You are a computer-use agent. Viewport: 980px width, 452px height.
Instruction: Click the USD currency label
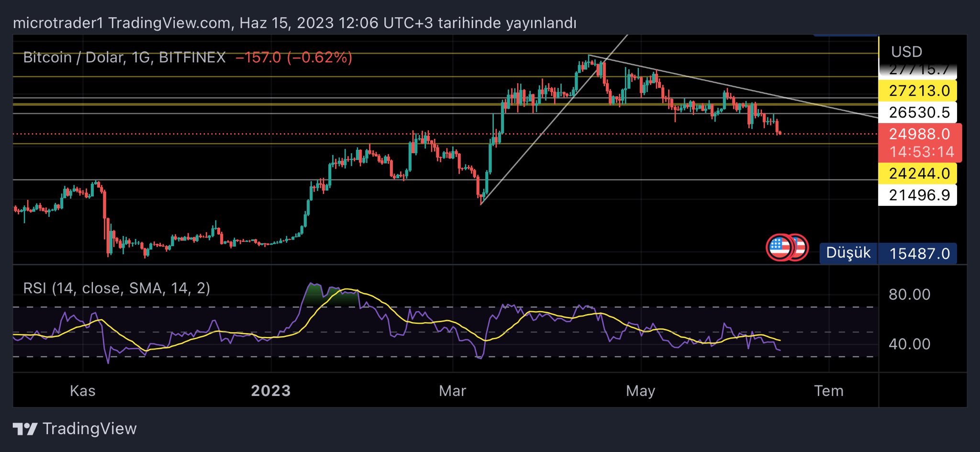click(906, 52)
